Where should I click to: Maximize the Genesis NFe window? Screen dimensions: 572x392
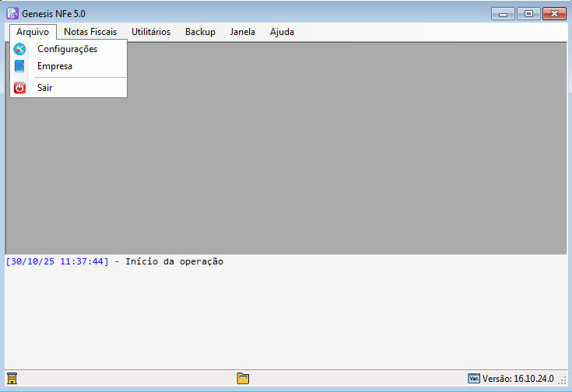click(x=528, y=13)
